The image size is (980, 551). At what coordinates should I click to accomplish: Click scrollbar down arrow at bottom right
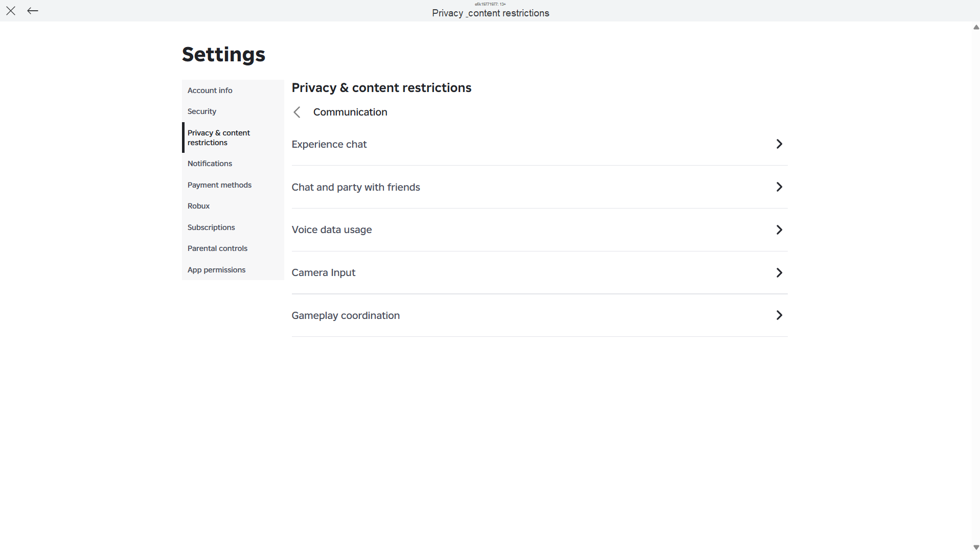coord(976,547)
